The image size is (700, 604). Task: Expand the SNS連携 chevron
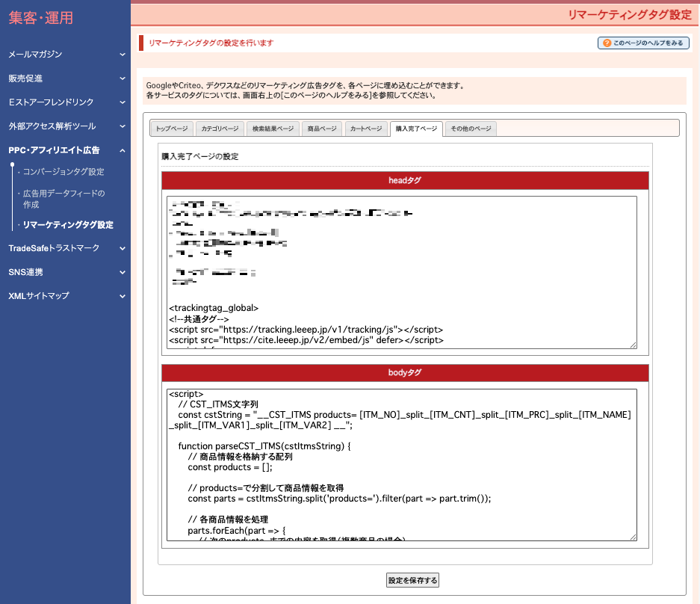pos(123,272)
